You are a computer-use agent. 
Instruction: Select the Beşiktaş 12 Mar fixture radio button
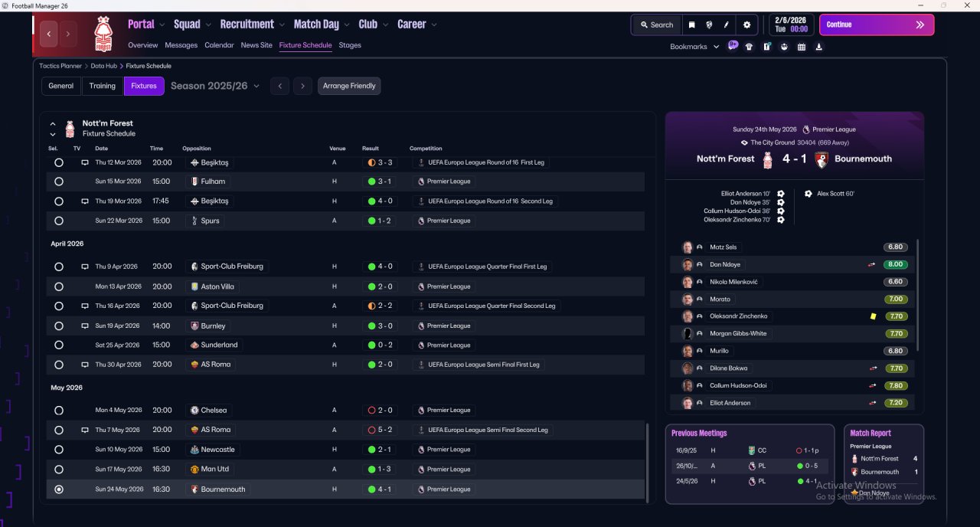59,162
